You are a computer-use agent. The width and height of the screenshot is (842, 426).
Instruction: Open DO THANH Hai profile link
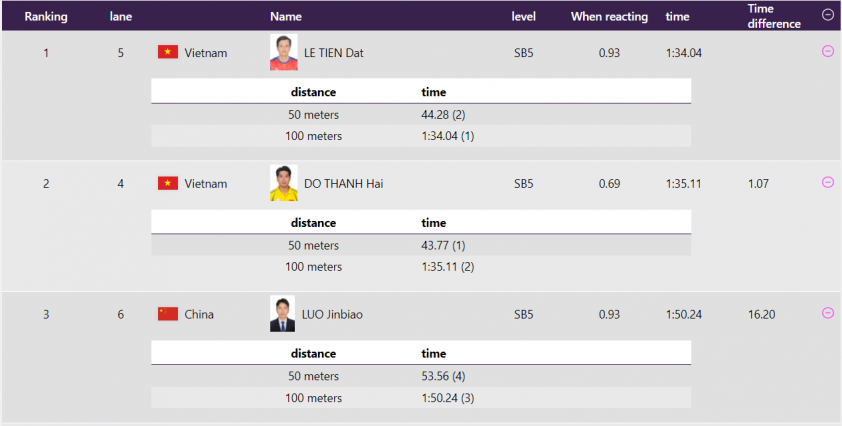pos(342,184)
